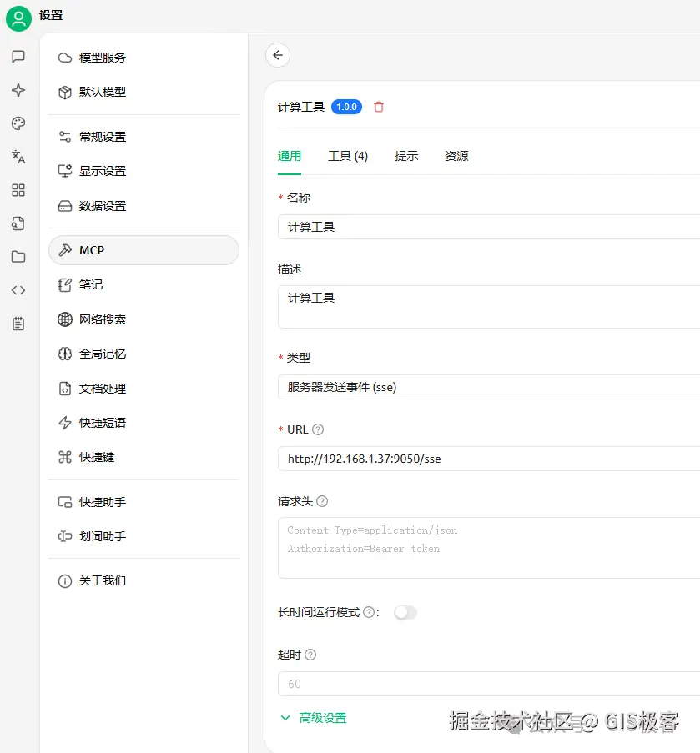
Task: Open 快捷短语 settings
Action: (144, 423)
